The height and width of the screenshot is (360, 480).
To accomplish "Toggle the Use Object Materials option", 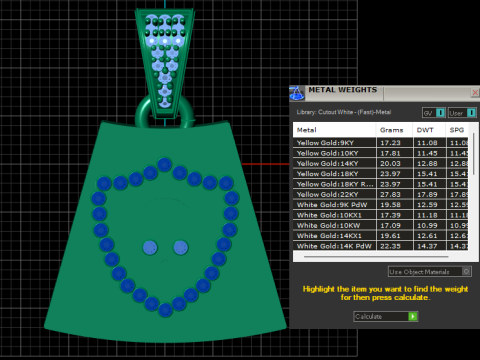I will click(430, 272).
